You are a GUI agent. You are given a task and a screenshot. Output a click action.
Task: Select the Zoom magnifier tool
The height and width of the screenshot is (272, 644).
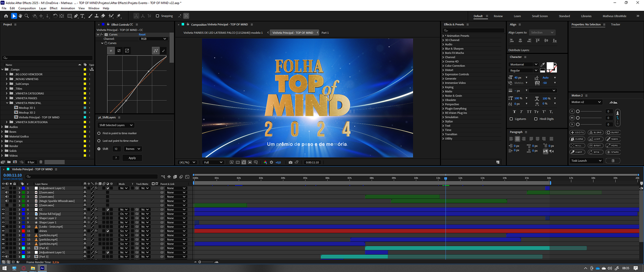(27, 16)
